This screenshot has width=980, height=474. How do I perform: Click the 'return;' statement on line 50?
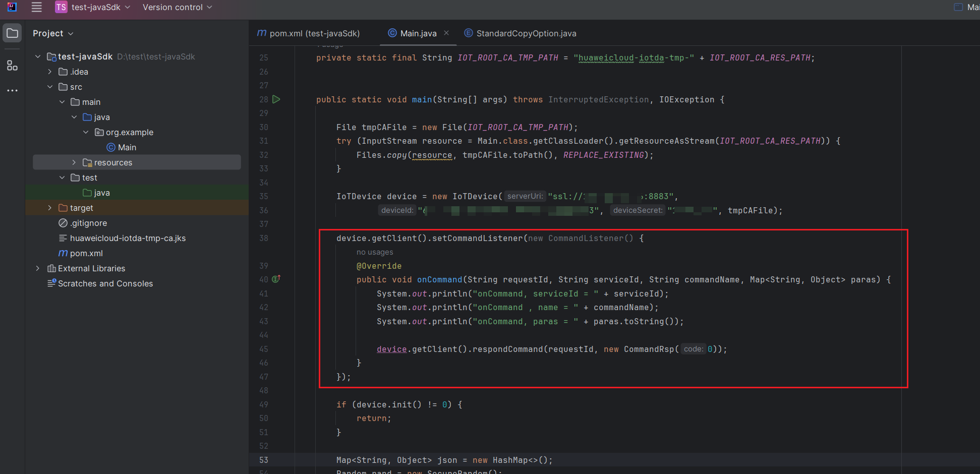(374, 418)
